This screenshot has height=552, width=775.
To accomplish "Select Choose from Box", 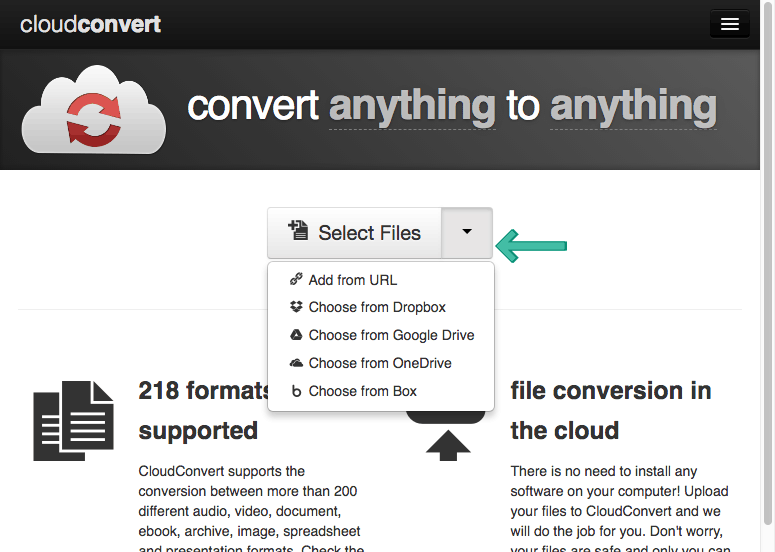I will [x=381, y=391].
